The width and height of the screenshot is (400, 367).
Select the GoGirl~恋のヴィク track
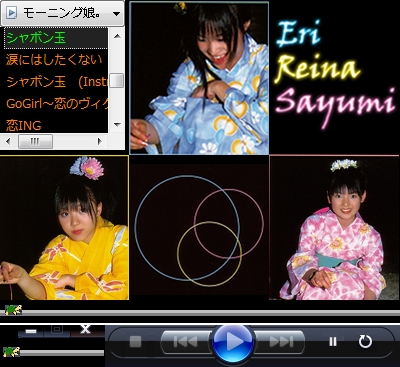(x=56, y=104)
